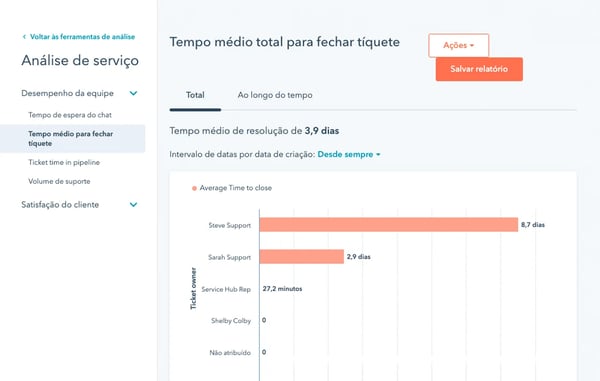Viewport: 600px width, 381px height.
Task: Click the 'Service Hub Rep' axis label
Action: [226, 290]
